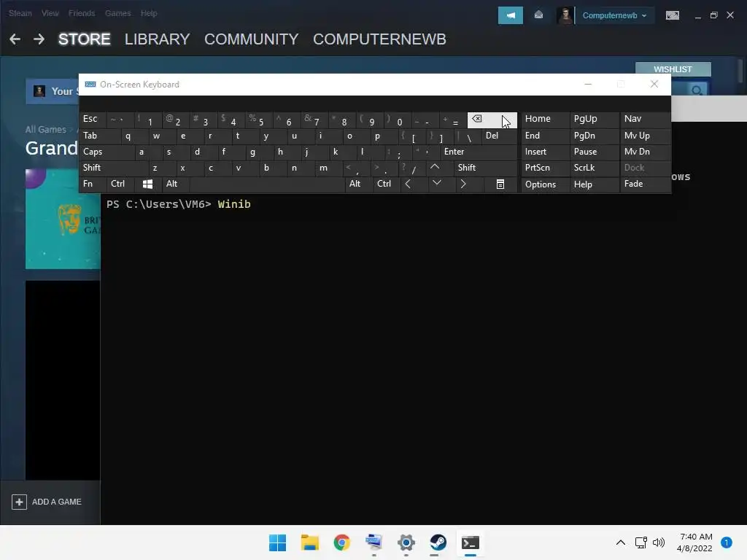Open Games menu in Steam
747x560 pixels.
pos(117,13)
